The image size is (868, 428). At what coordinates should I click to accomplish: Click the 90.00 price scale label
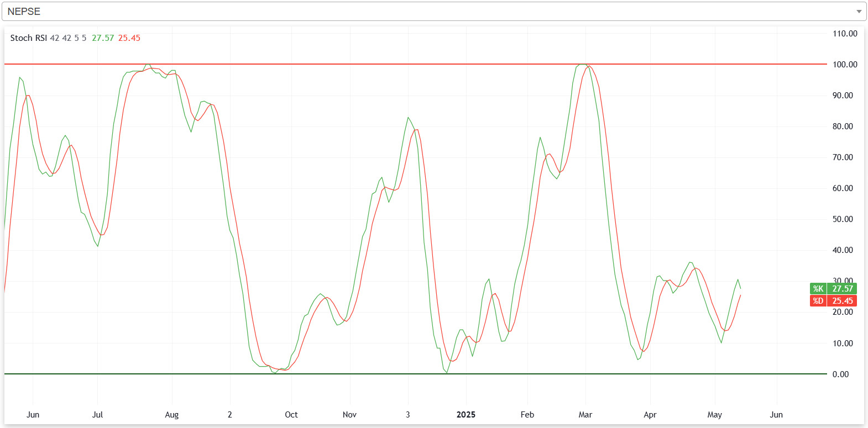click(843, 96)
